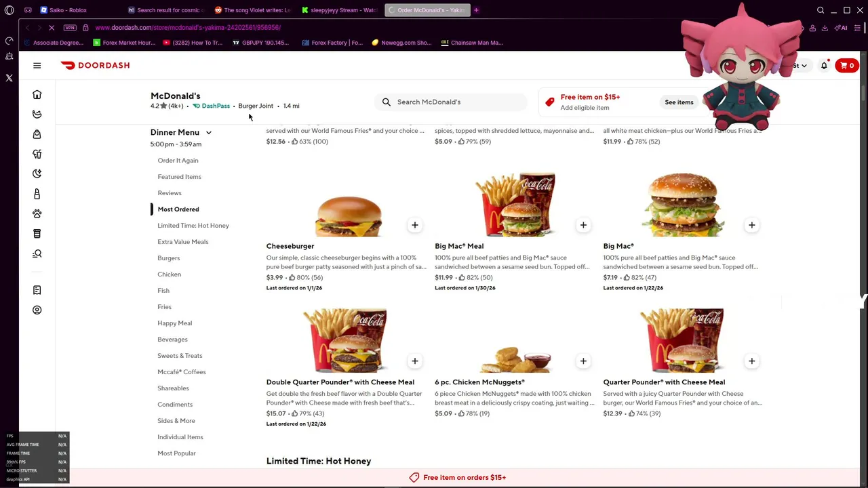
Task: Add Big Mac Meal with its plus button
Action: point(583,225)
